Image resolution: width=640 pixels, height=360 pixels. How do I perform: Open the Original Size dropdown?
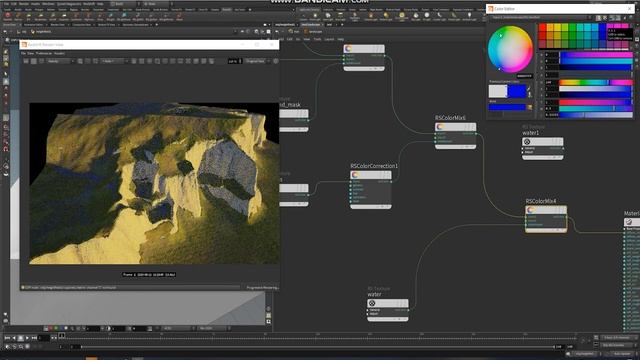pos(257,61)
